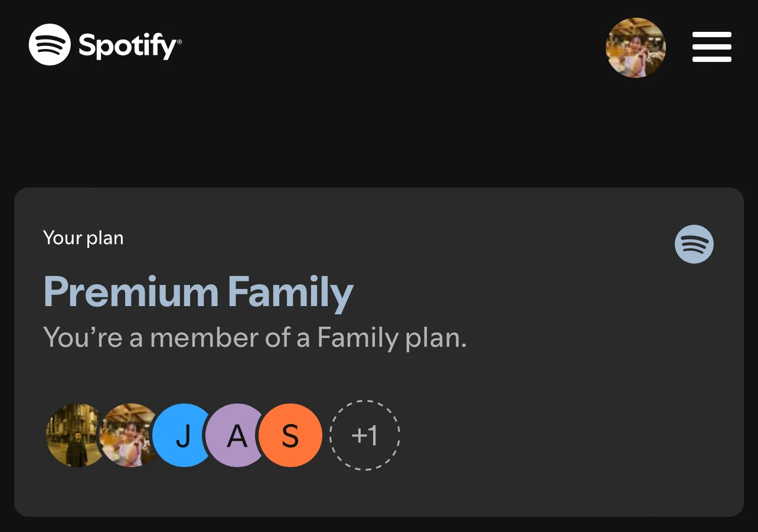The height and width of the screenshot is (532, 758).
Task: Click empty space right of +1 circle
Action: [561, 435]
